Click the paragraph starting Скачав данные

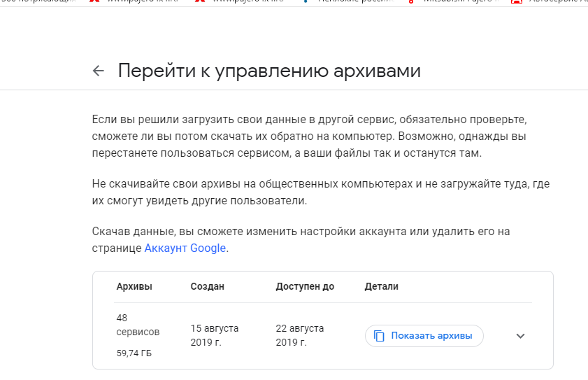(x=301, y=239)
